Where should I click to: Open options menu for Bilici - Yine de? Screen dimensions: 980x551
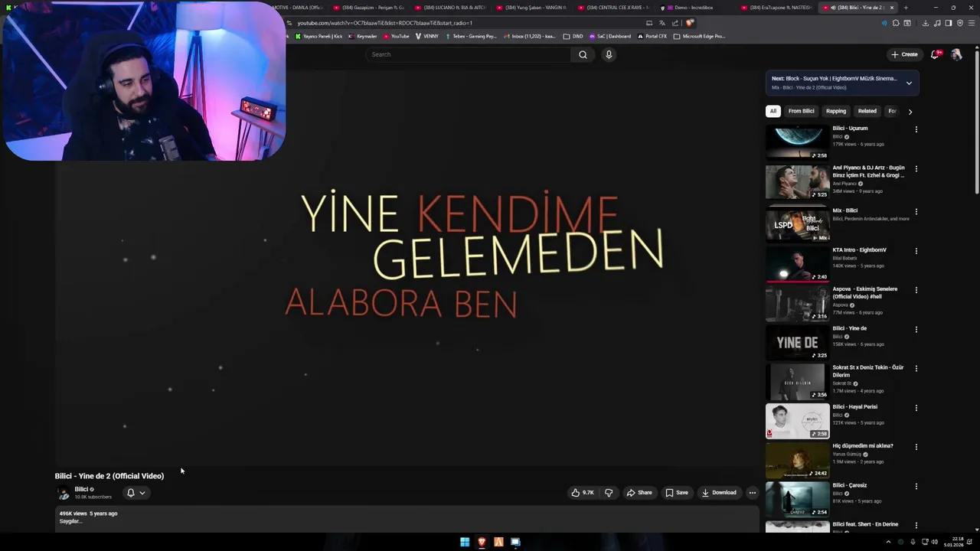click(916, 329)
